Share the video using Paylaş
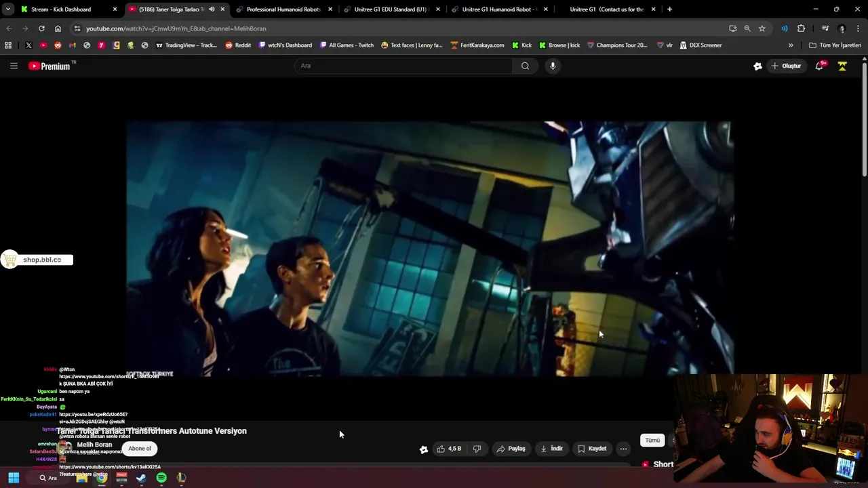This screenshot has width=868, height=488. 511,449
